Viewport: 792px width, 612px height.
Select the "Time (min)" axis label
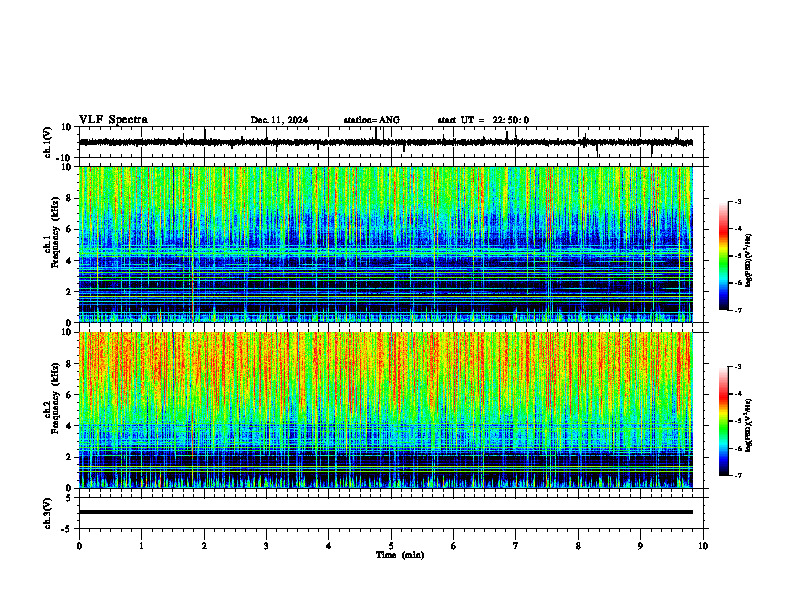tap(400, 555)
